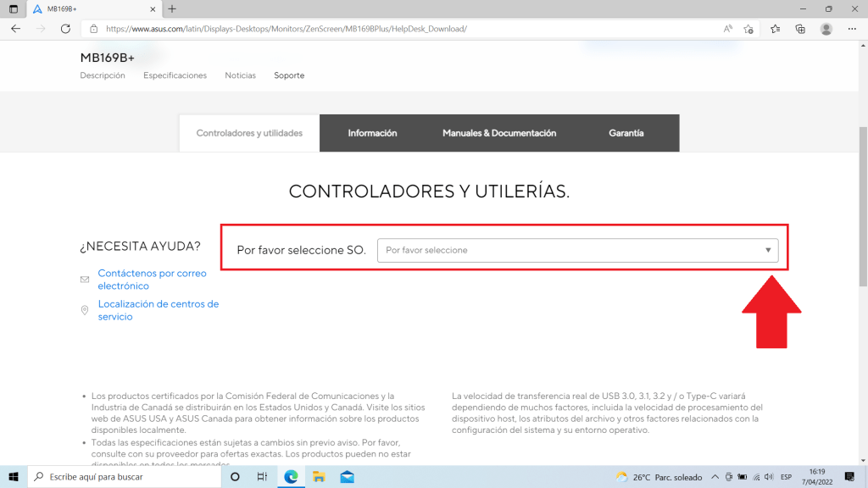The height and width of the screenshot is (488, 868).
Task: Add this page to favorites (star icon)
Action: (x=748, y=29)
